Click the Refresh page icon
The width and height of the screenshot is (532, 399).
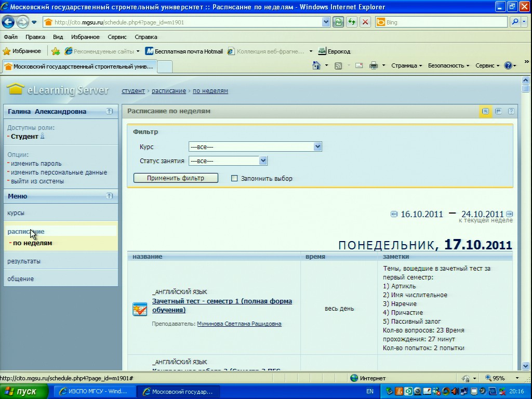point(352,22)
